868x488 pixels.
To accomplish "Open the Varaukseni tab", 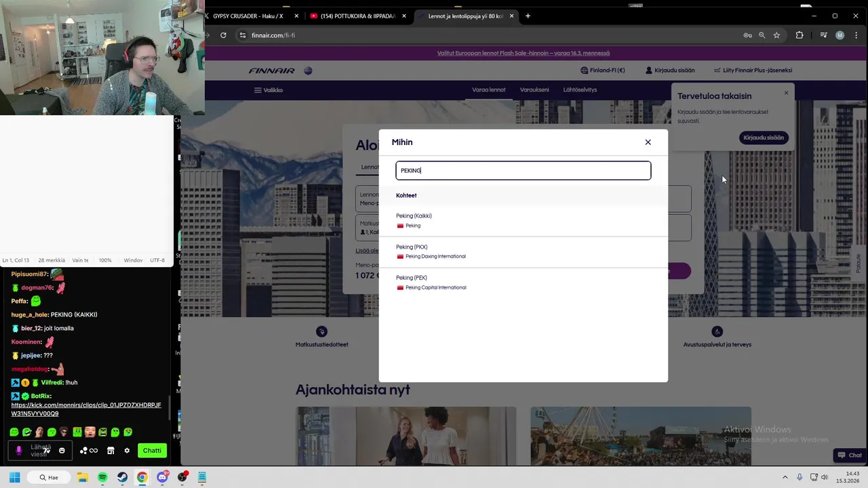I will click(x=534, y=89).
